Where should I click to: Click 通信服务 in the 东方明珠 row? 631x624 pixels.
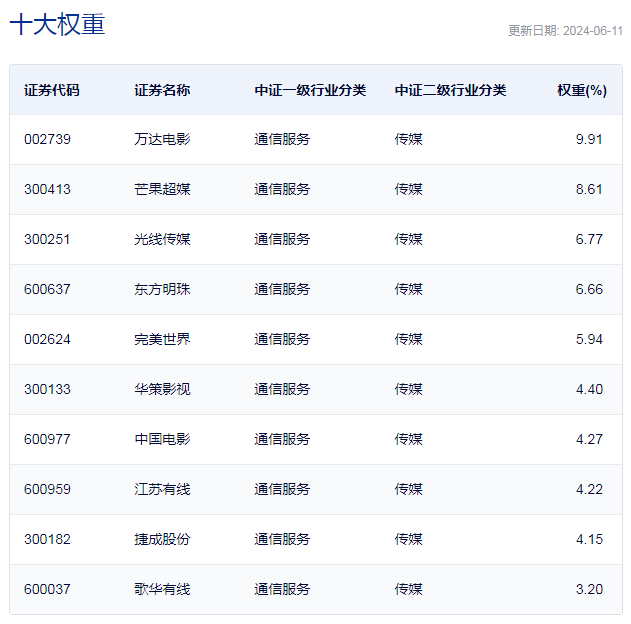click(x=282, y=289)
